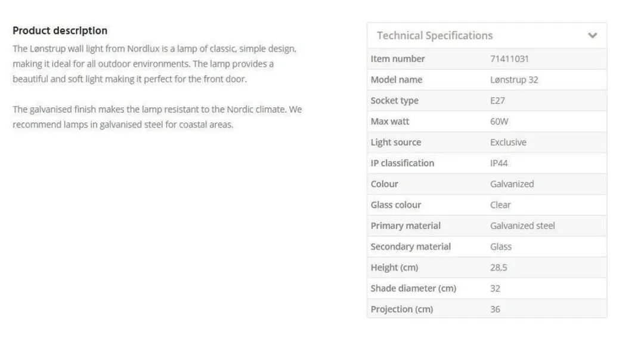Click the Secondary material Glass value
Image resolution: width=644 pixels, height=344 pixels.
click(x=501, y=247)
